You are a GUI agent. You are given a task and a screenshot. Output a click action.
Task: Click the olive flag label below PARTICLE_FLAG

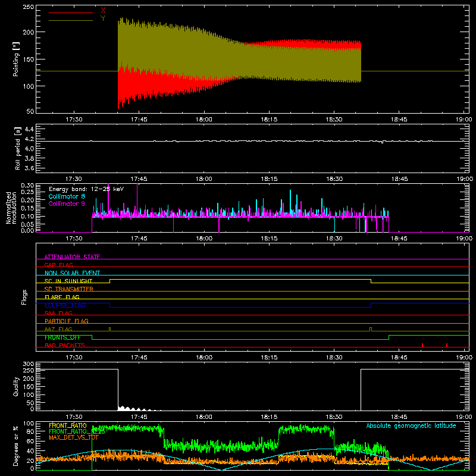[58, 329]
